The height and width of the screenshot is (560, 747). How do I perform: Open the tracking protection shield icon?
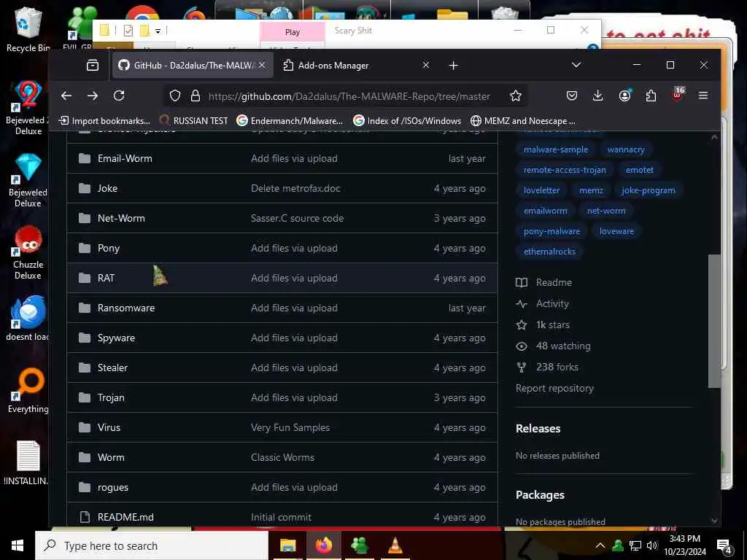[175, 96]
